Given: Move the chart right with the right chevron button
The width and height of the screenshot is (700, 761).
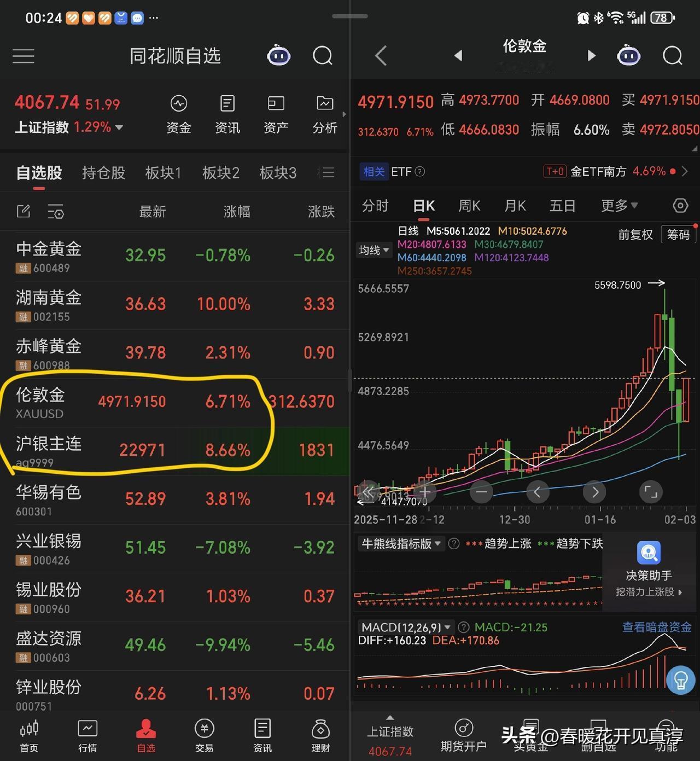Looking at the screenshot, I should click(594, 492).
